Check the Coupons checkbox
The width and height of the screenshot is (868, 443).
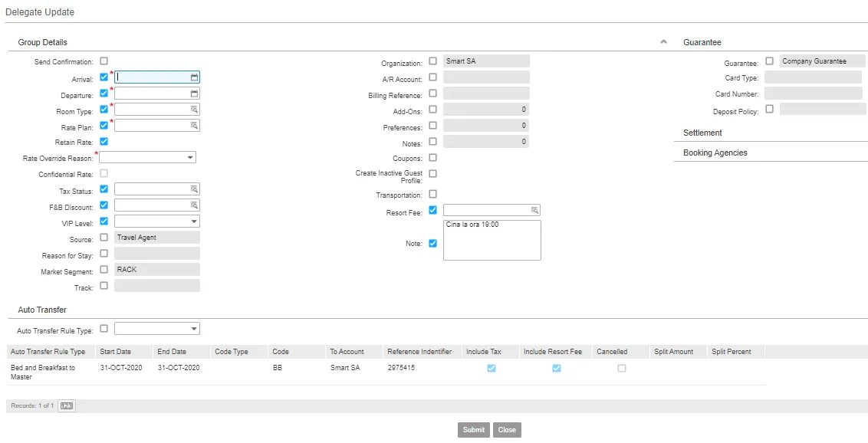(x=433, y=158)
